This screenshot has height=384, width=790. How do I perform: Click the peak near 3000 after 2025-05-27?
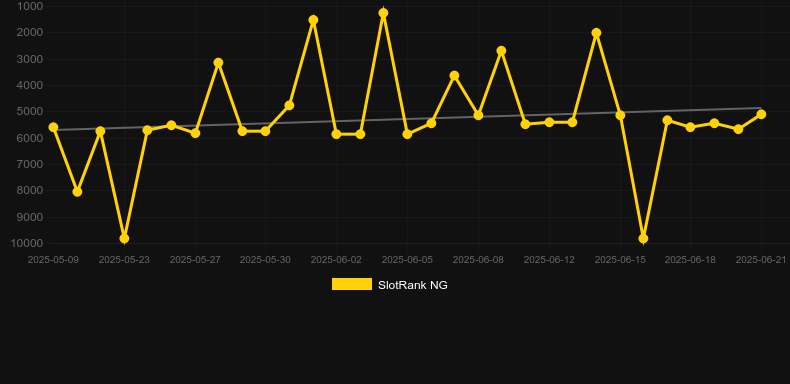click(218, 63)
